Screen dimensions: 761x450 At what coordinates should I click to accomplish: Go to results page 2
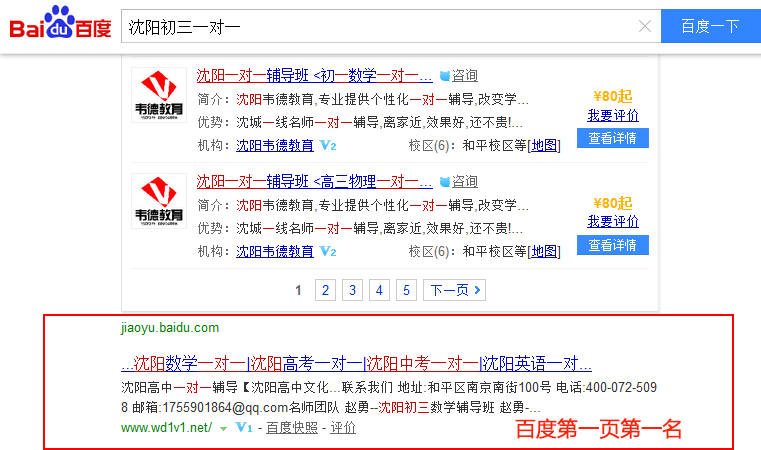(x=325, y=290)
